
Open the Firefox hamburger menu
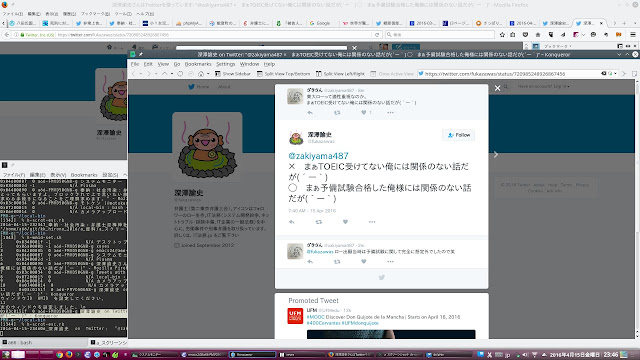(x=633, y=35)
